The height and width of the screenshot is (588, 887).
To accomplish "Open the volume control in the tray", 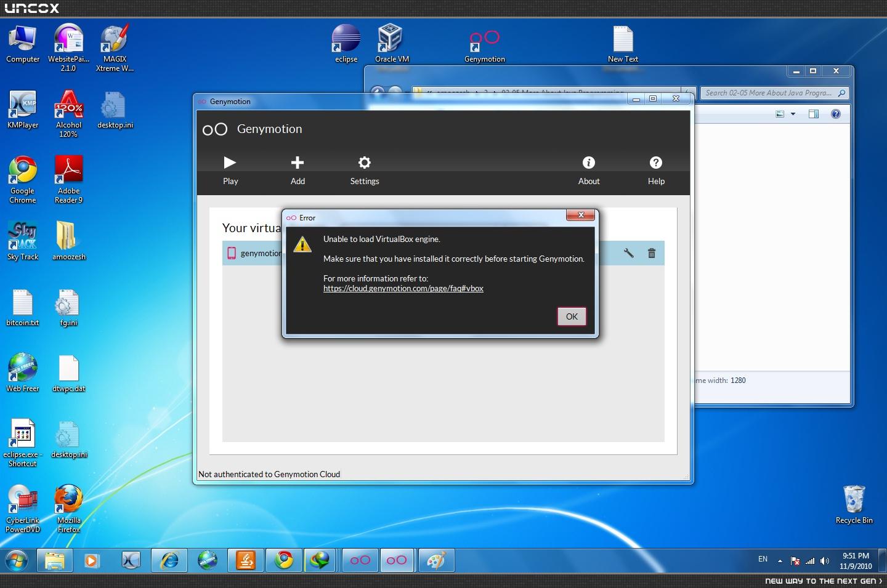I will (825, 561).
